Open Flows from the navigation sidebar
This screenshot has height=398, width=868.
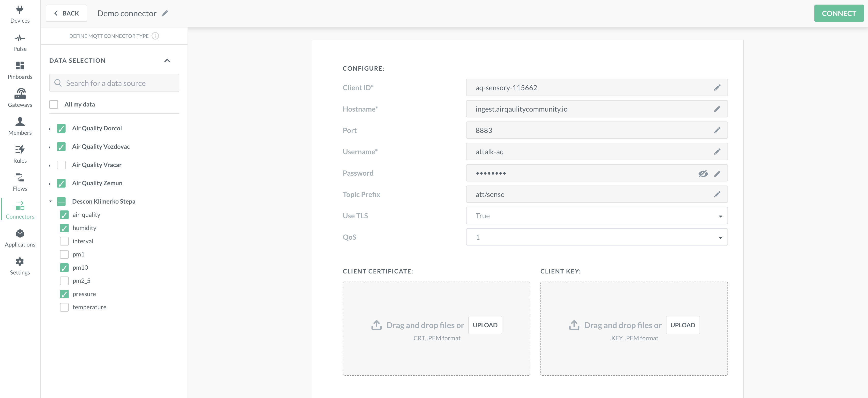tap(20, 182)
